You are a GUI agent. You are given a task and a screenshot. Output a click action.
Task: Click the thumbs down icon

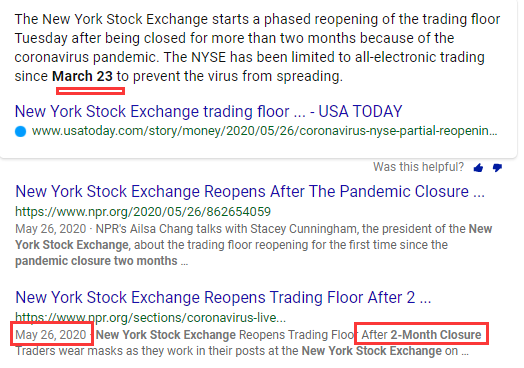tap(497, 167)
